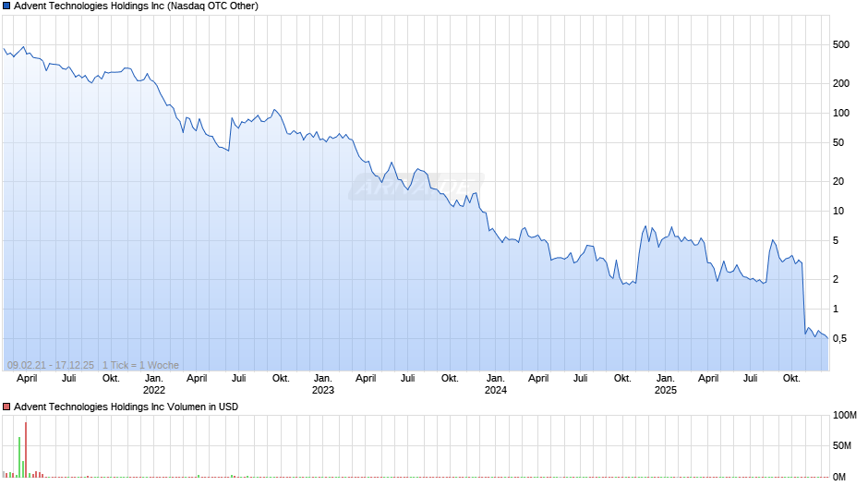Click the volume axis label '100M'
Screen dimensions: 868x486
click(x=845, y=416)
